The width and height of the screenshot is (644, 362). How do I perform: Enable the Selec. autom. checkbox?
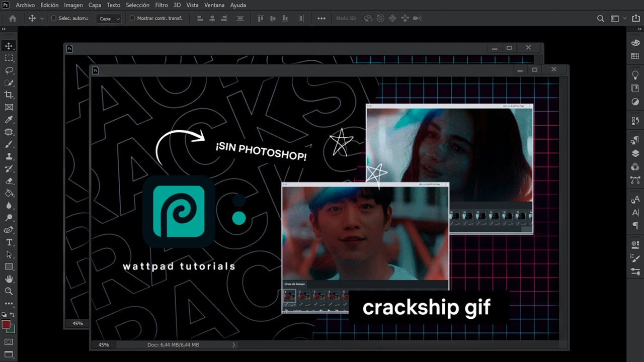point(54,18)
